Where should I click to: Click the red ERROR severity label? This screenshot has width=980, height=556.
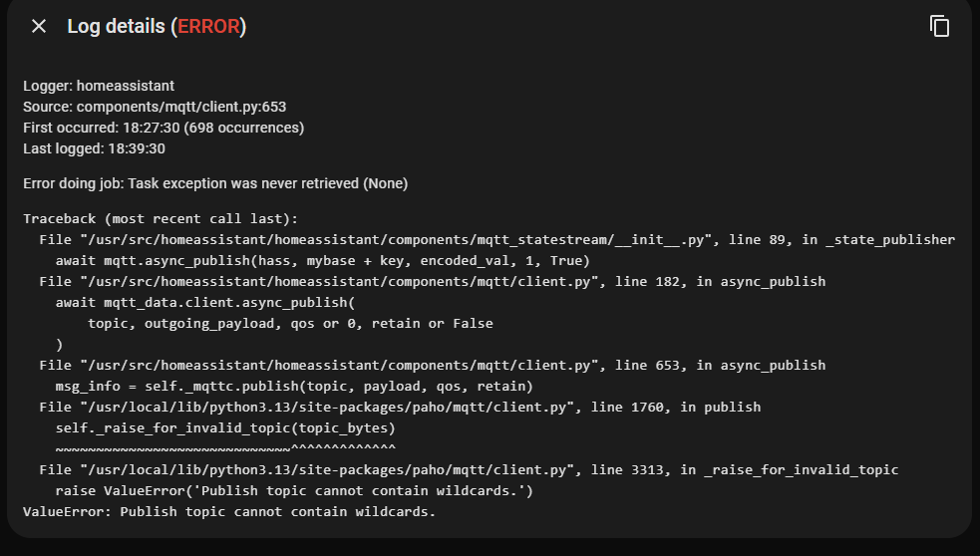point(208,27)
